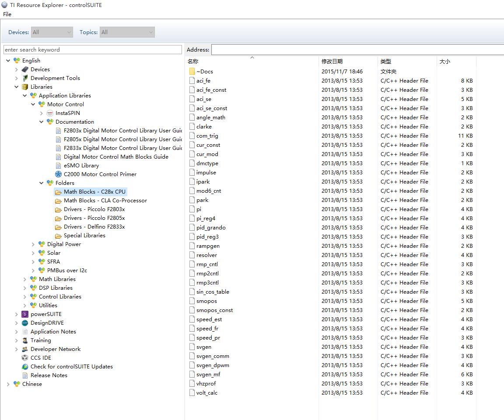Click the Application Notes icon

pyautogui.click(x=25, y=331)
